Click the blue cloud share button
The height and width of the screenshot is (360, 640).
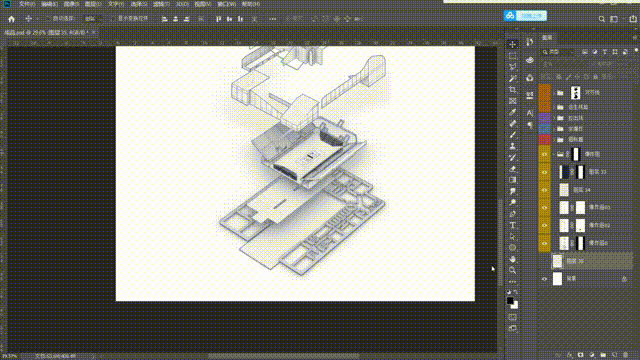[525, 16]
